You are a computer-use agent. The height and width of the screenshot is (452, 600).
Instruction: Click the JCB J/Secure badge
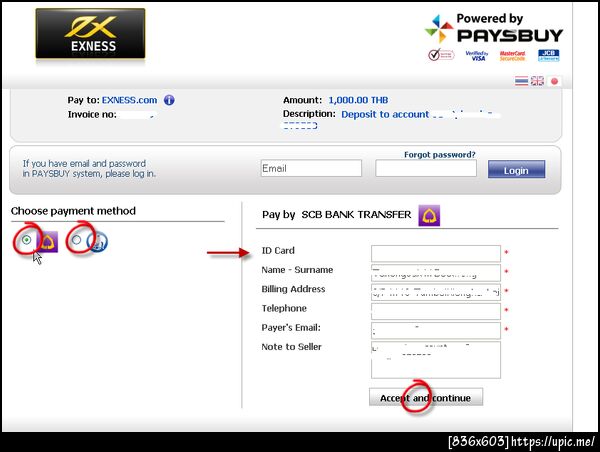point(548,55)
